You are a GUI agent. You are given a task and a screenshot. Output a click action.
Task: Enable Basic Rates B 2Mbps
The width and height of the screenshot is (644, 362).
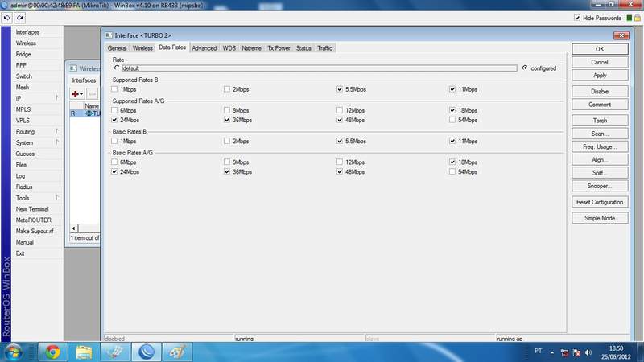tap(227, 141)
